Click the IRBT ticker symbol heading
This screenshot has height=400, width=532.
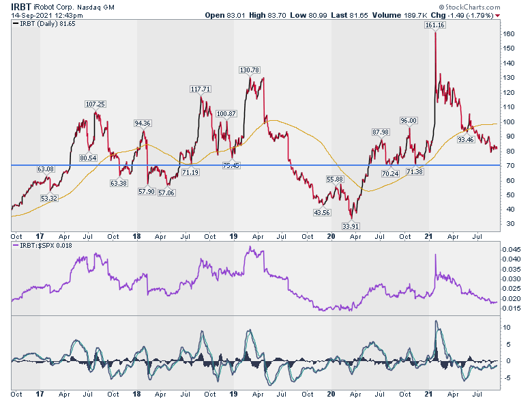coord(21,7)
